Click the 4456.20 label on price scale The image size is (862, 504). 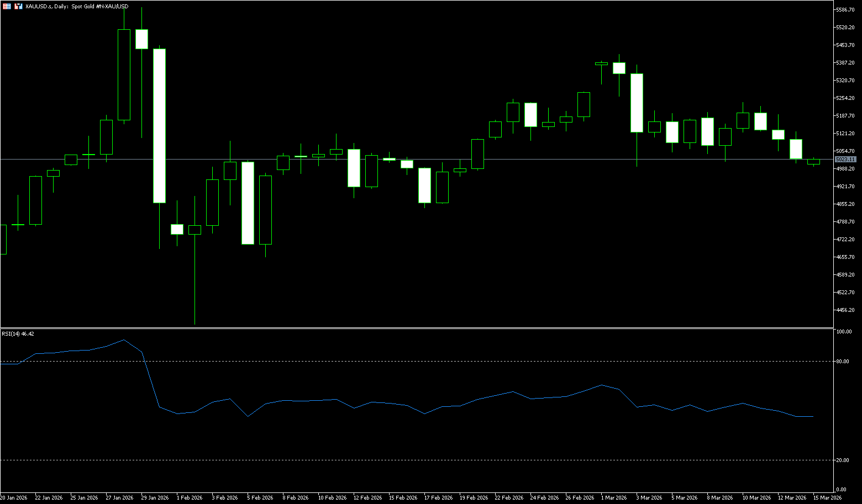845,310
